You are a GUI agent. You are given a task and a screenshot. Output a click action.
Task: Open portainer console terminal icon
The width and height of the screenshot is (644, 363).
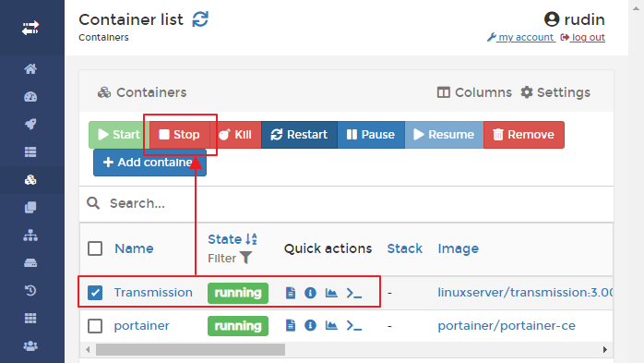(354, 325)
